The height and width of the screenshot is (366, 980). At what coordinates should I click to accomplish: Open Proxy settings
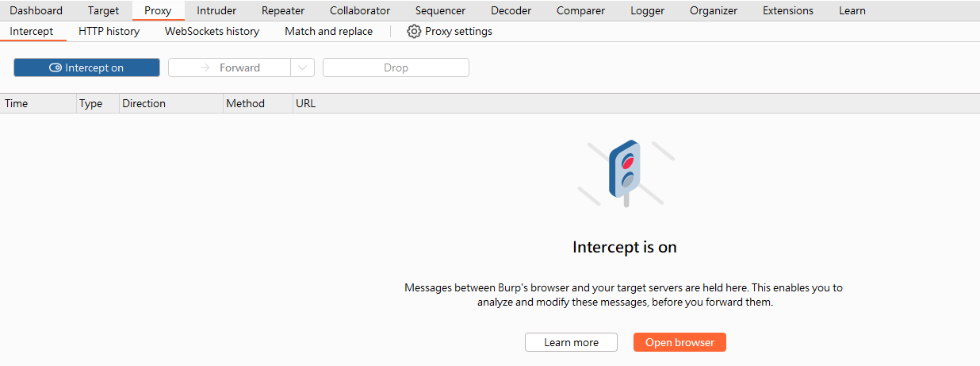[450, 32]
